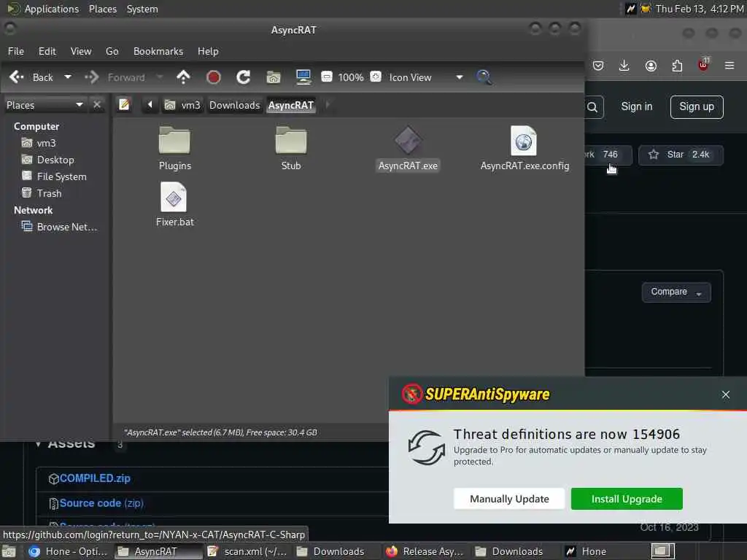Select Desktop in Places sidebar
Image resolution: width=747 pixels, height=560 pixels.
tap(55, 160)
